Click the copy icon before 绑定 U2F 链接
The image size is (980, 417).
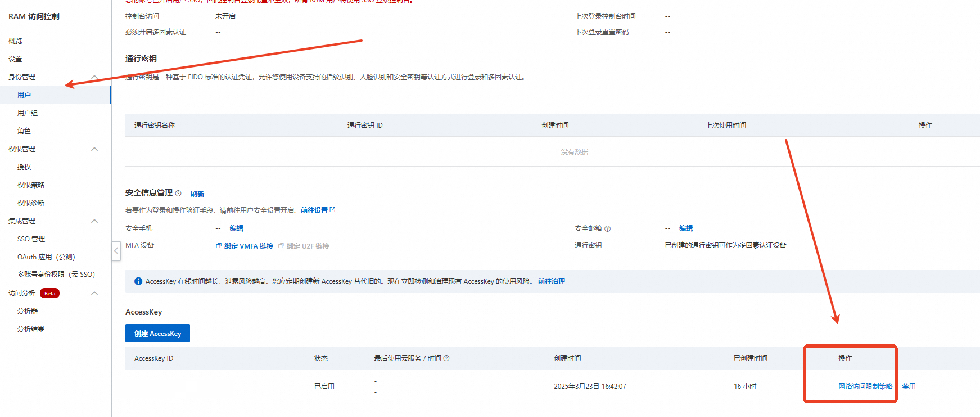coord(281,246)
